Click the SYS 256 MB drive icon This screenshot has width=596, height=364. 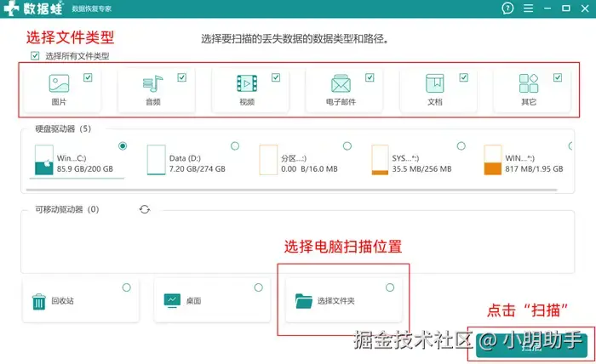pyautogui.click(x=380, y=160)
